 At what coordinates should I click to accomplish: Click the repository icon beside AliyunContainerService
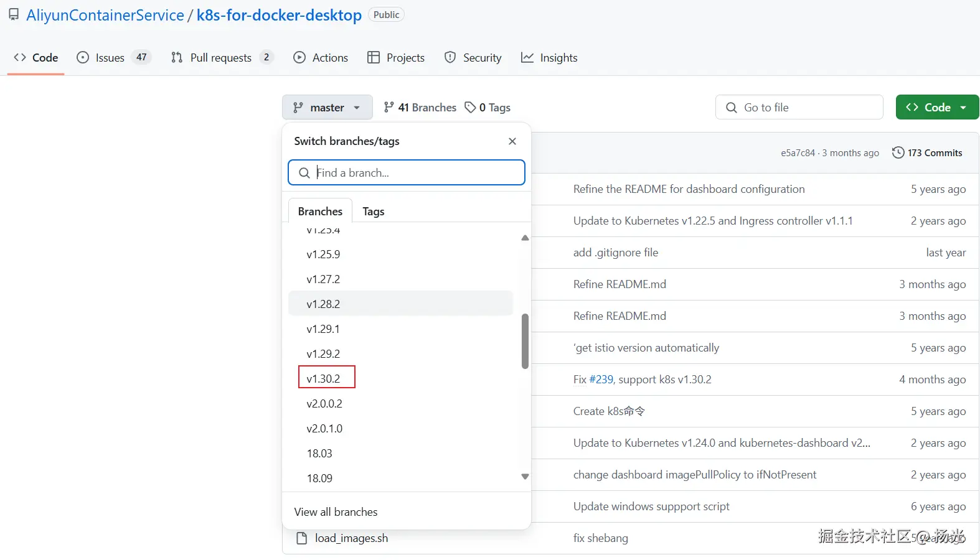point(14,15)
